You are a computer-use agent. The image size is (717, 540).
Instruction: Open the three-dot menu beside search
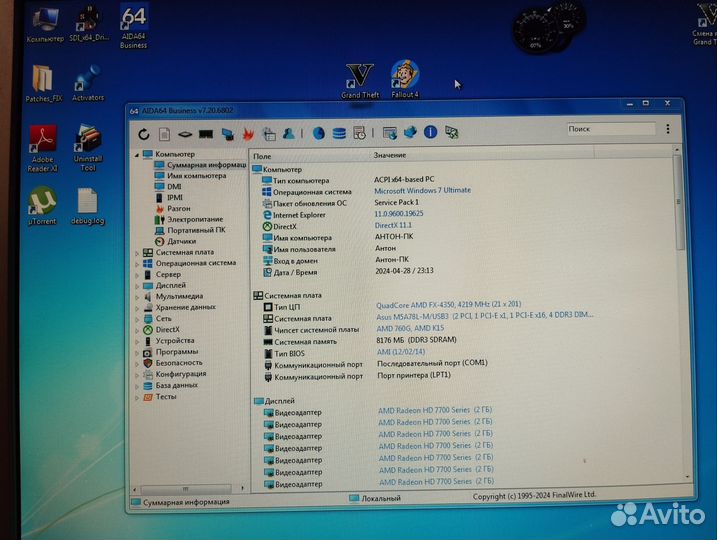tap(667, 129)
